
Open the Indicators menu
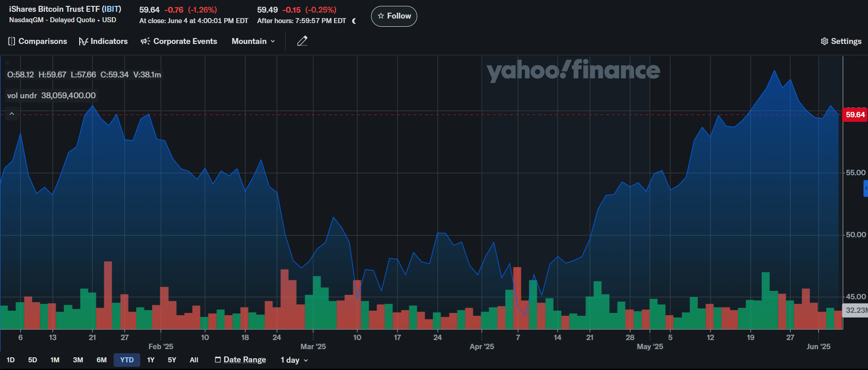(x=103, y=41)
